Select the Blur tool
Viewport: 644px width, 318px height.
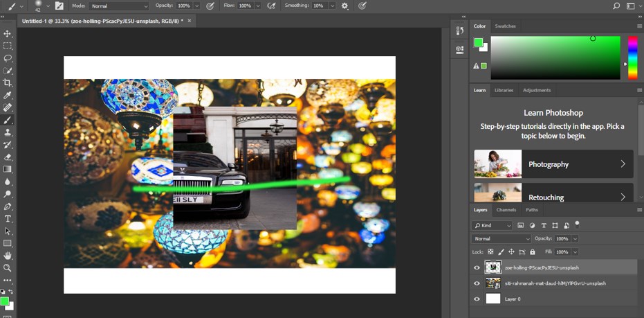(x=7, y=182)
